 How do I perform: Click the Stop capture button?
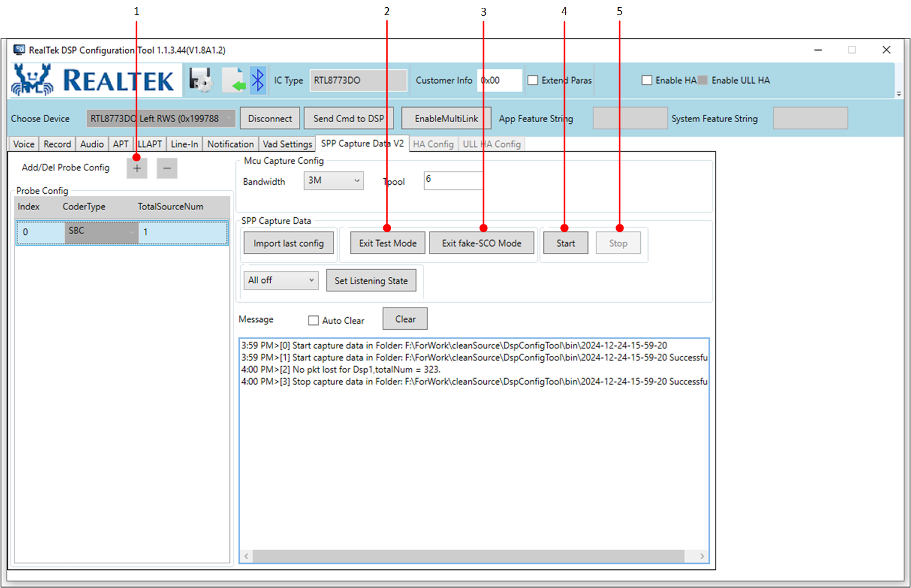tap(618, 243)
